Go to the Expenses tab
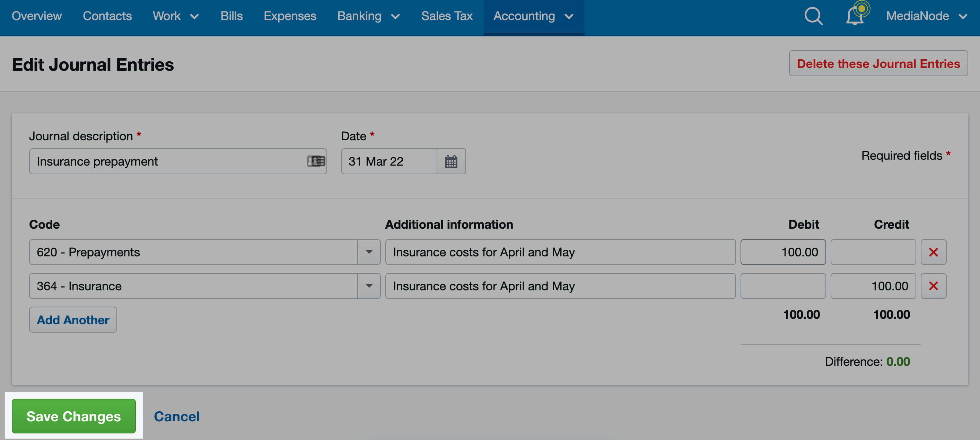The width and height of the screenshot is (980, 440). [x=290, y=16]
